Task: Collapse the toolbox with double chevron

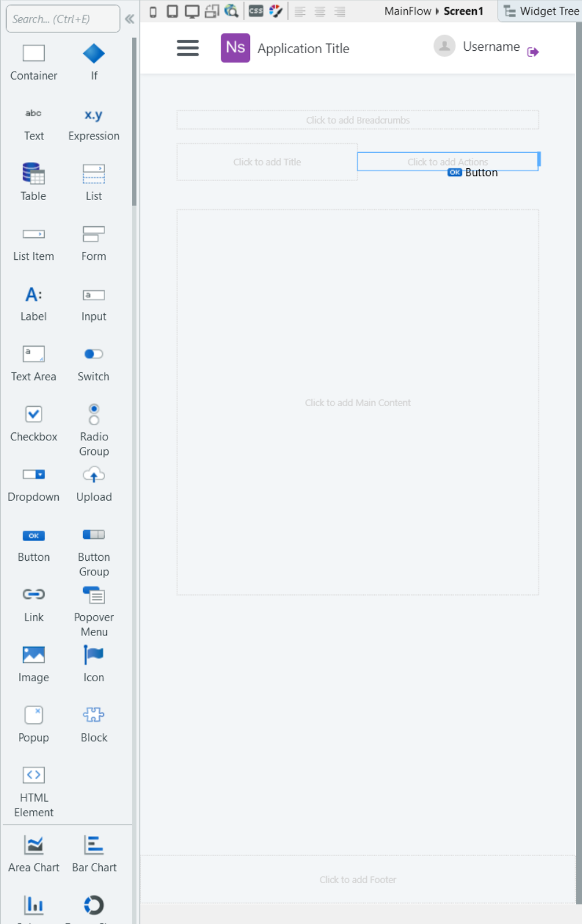Action: point(130,19)
